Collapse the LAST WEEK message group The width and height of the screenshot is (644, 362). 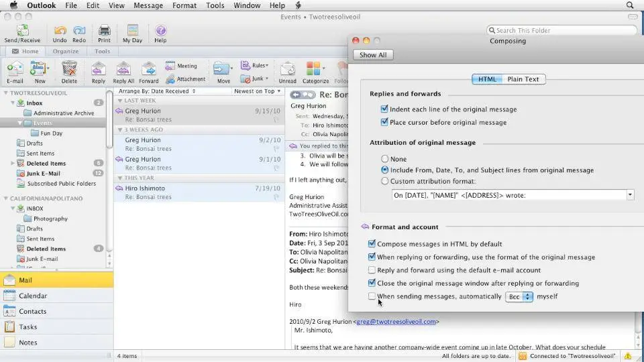click(120, 101)
